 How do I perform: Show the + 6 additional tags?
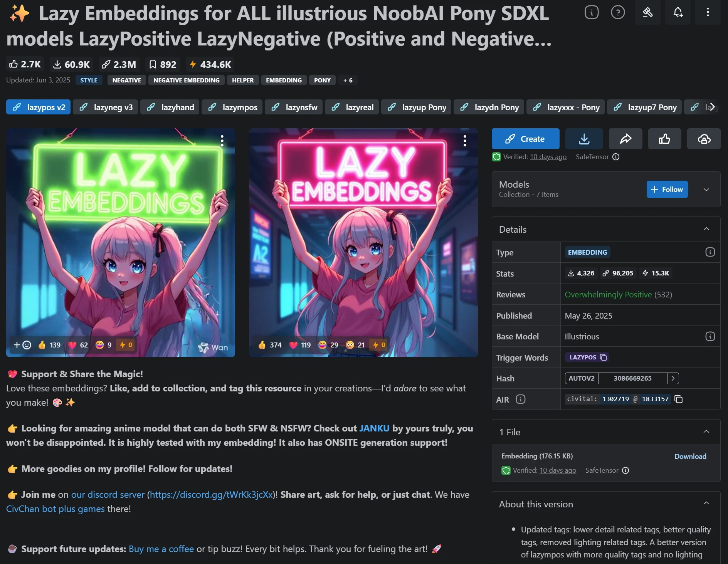(348, 80)
